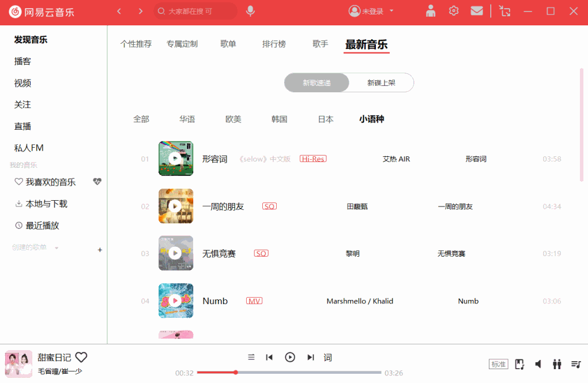Open 直播 in sidebar
Image resolution: width=588 pixels, height=383 pixels.
[x=22, y=126]
